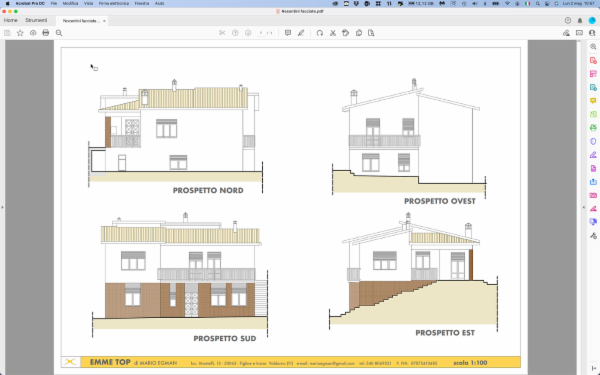The height and width of the screenshot is (375, 600).
Task: Open the Acrobat Pro DC application menu
Action: 30,3
